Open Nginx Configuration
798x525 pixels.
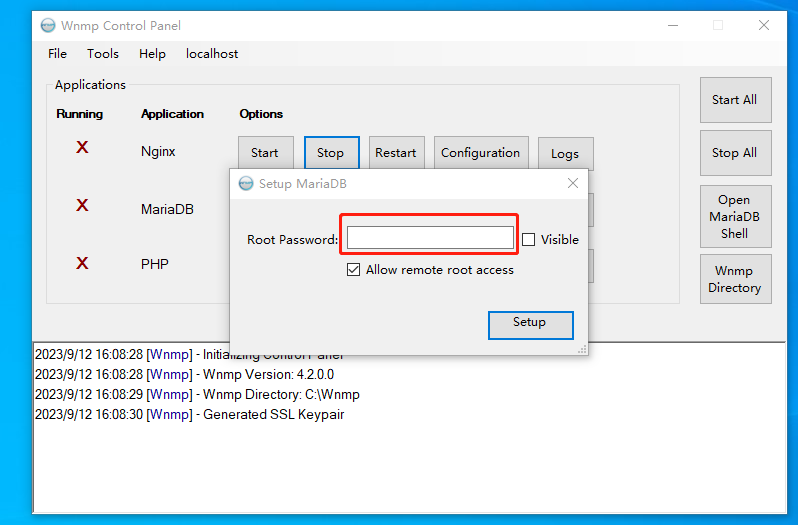tap(481, 153)
